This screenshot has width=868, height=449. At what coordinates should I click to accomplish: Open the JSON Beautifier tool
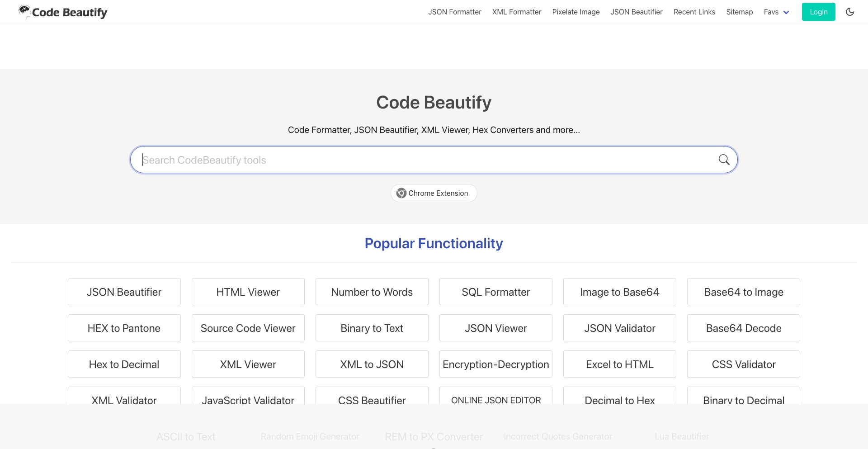click(x=124, y=292)
